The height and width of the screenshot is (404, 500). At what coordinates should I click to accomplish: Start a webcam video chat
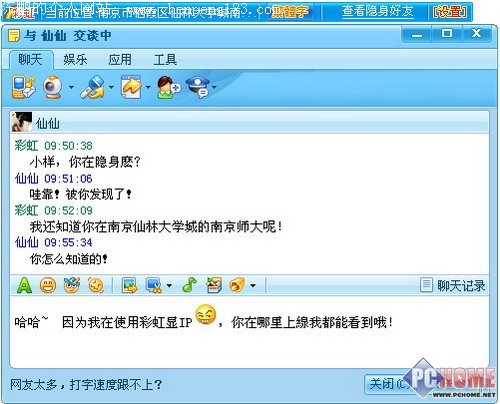pos(53,87)
